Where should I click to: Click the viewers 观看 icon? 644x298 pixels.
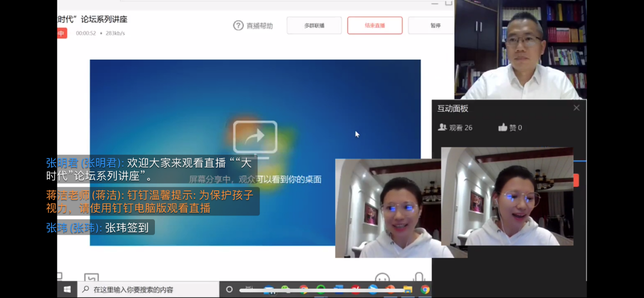[442, 128]
